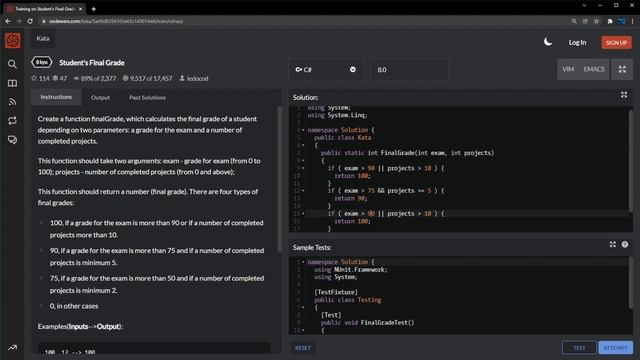Open the docs book icon in sidebar
640x360 pixels.
[12, 83]
